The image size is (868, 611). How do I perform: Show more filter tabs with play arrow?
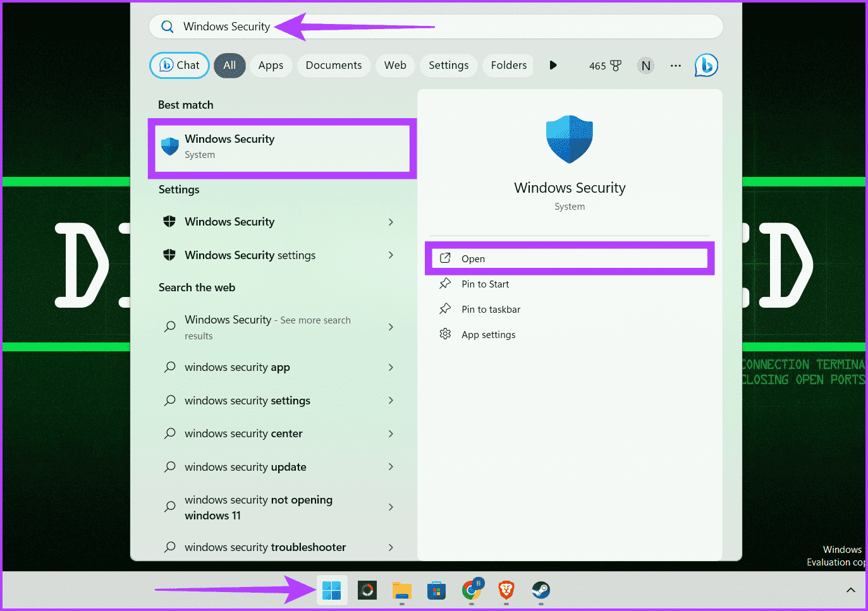pyautogui.click(x=553, y=65)
